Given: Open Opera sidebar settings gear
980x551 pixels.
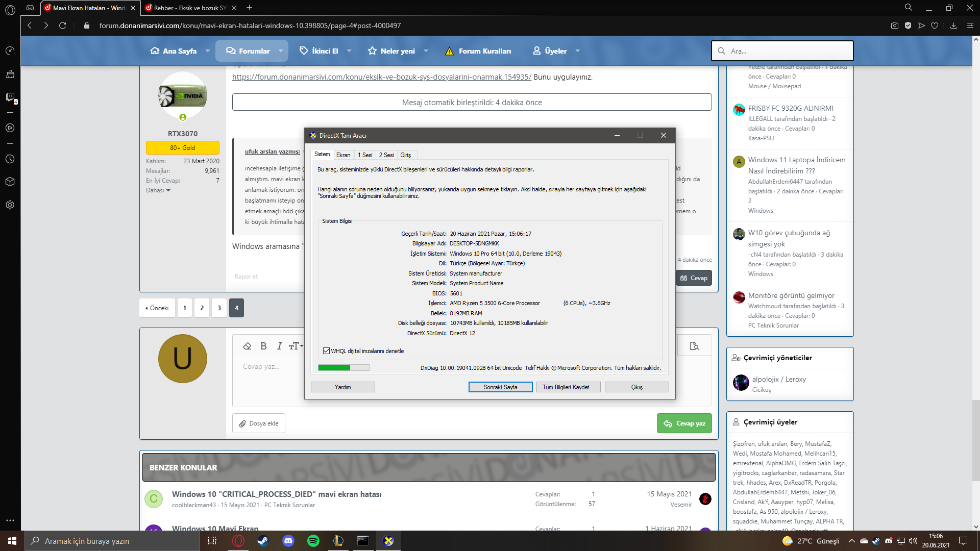Looking at the screenshot, I should coord(10,205).
